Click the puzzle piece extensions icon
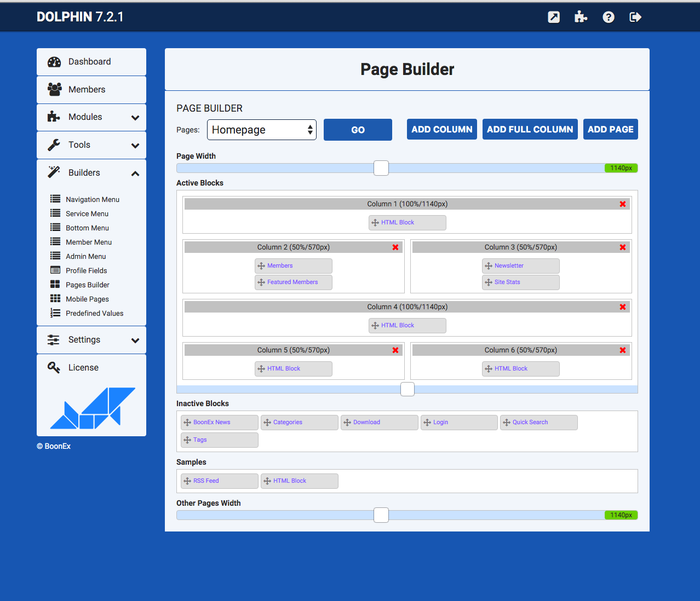Viewport: 700px width, 601px height. tap(581, 17)
